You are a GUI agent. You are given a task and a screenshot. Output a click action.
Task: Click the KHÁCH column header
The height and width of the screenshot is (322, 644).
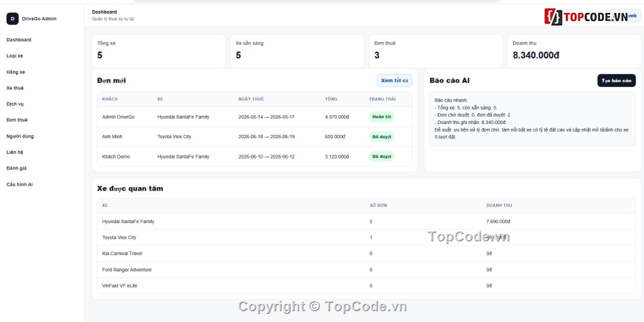click(110, 99)
